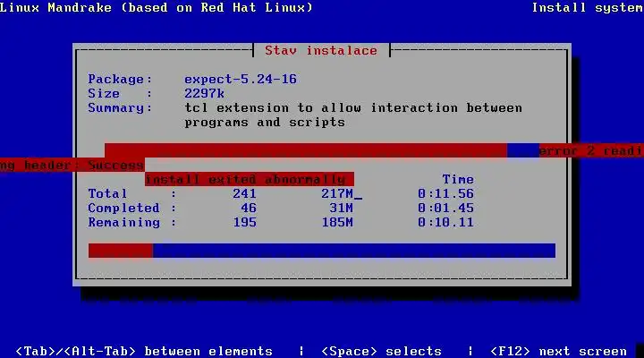
Task: Click the overall installation progress bar
Action: [322, 251]
